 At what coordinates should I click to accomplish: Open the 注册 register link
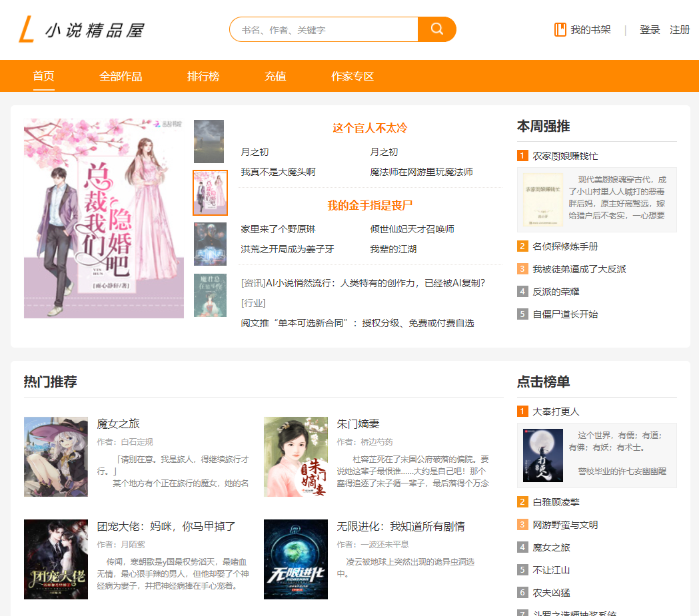680,30
